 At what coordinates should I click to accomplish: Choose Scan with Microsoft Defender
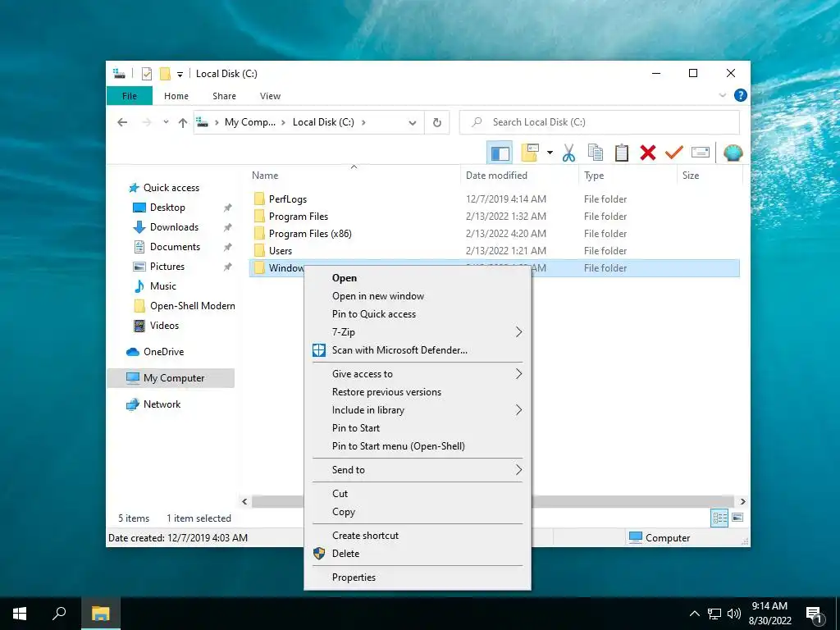coord(418,350)
